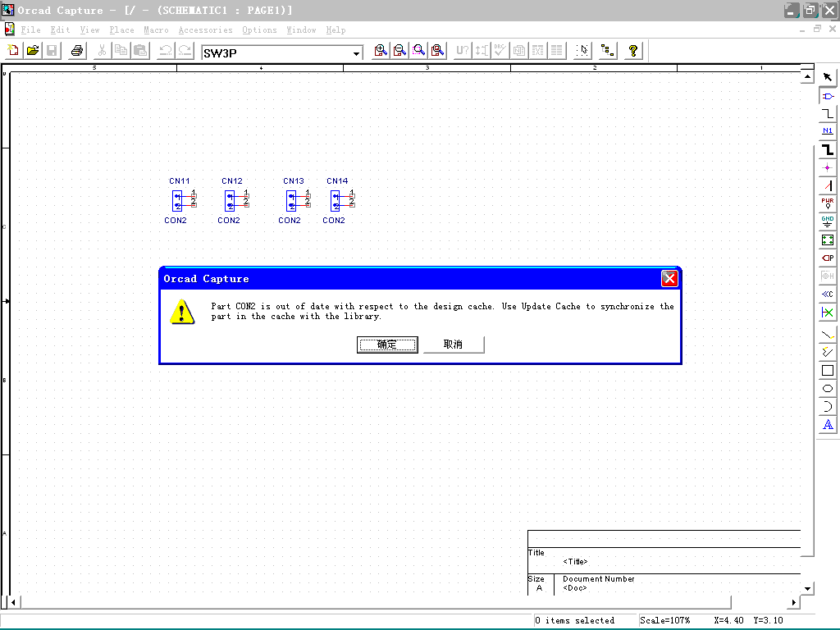Select the Place Junction tool
The height and width of the screenshot is (630, 840).
click(x=828, y=167)
